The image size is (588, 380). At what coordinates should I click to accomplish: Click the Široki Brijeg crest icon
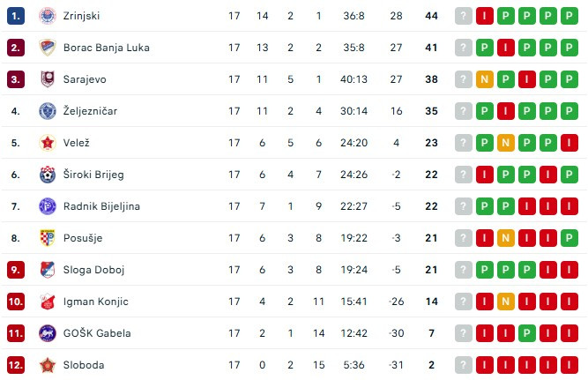point(47,175)
